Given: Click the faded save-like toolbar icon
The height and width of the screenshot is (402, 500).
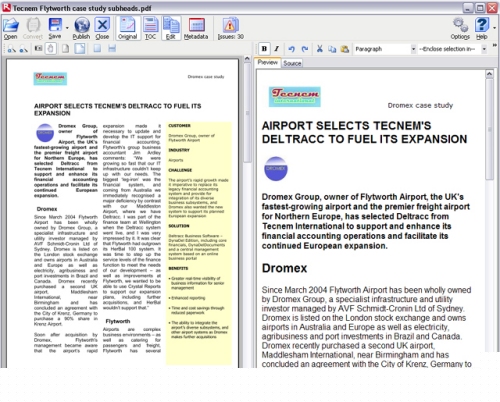Looking at the screenshot, I should click(112, 49).
